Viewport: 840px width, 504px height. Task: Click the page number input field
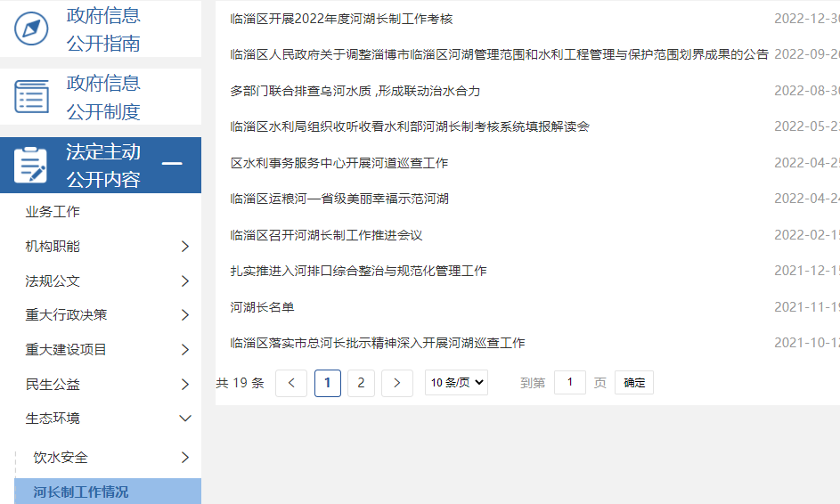pos(570,383)
